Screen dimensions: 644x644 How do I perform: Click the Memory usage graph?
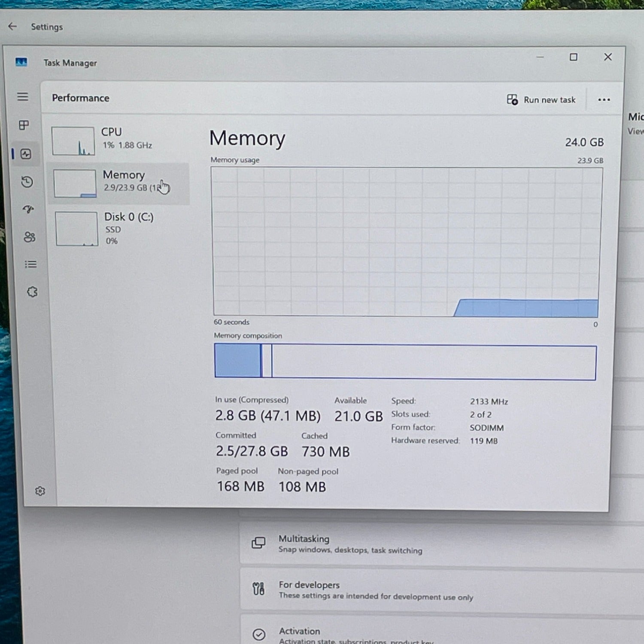coord(406,242)
